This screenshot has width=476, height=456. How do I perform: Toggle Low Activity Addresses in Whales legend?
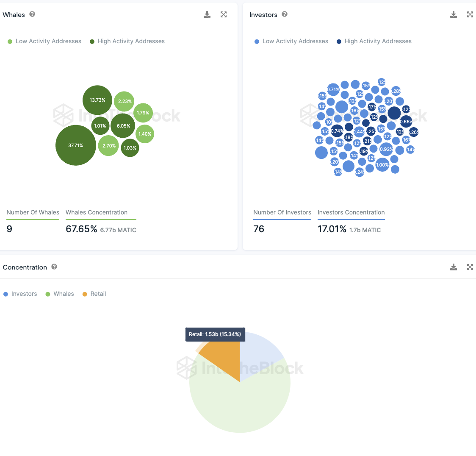44,41
